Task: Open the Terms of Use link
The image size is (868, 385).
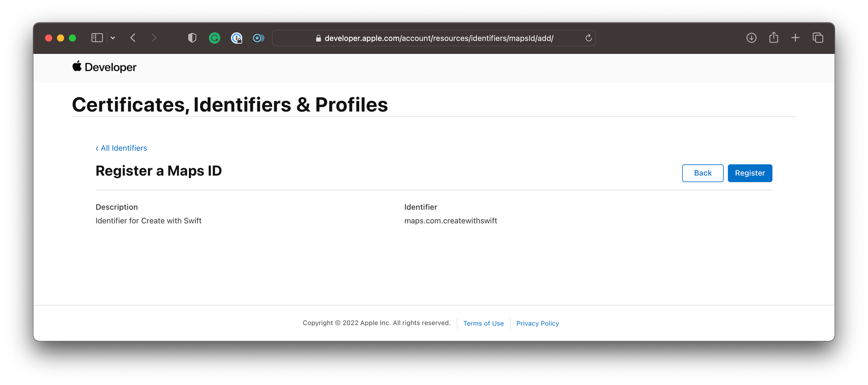Action: tap(483, 323)
